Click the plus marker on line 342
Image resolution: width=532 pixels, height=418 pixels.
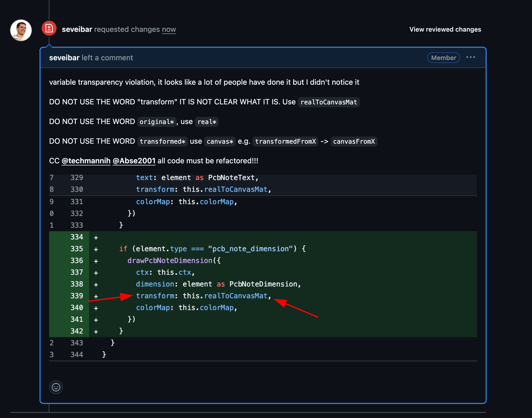[96, 332]
